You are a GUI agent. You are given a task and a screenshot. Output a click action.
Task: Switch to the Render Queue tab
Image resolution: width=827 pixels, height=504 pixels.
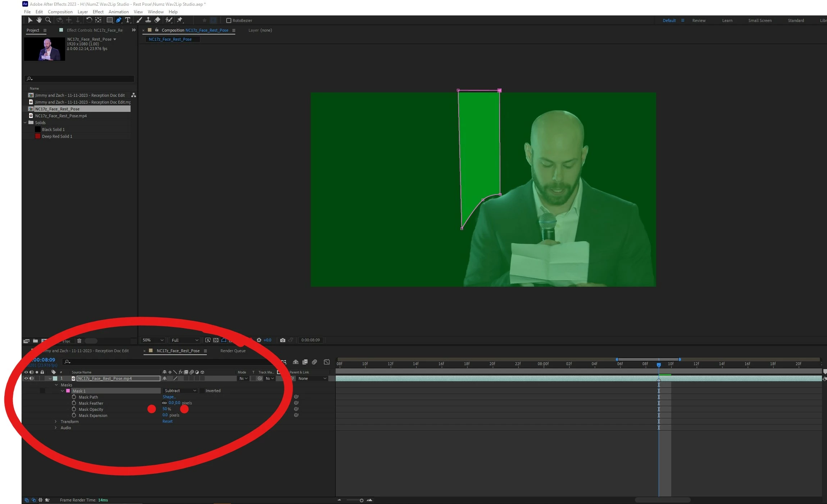point(233,351)
